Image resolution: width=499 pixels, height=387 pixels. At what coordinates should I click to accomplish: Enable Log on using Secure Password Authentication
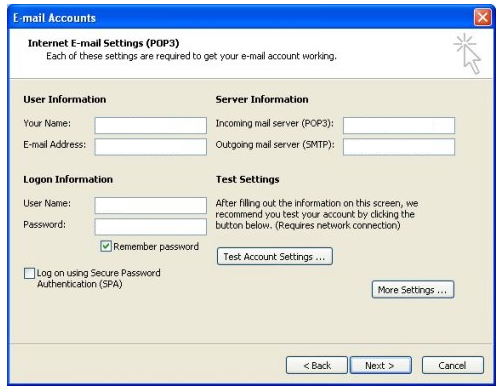pos(29,273)
